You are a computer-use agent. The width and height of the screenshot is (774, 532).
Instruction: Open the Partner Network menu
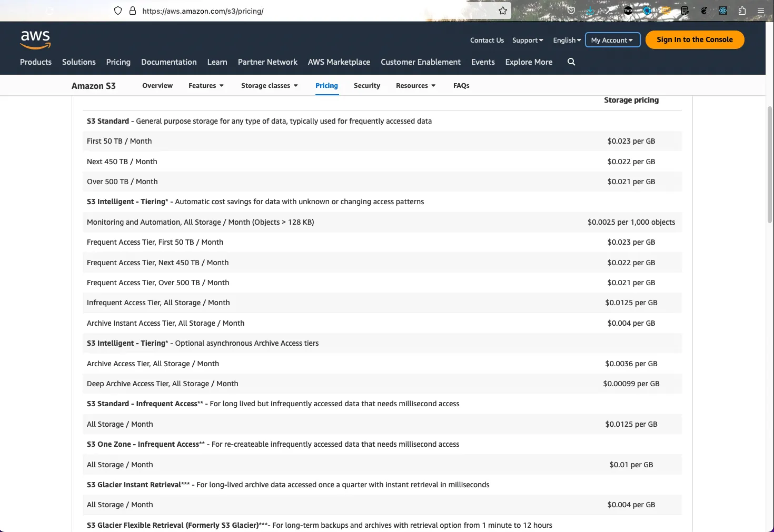point(267,62)
